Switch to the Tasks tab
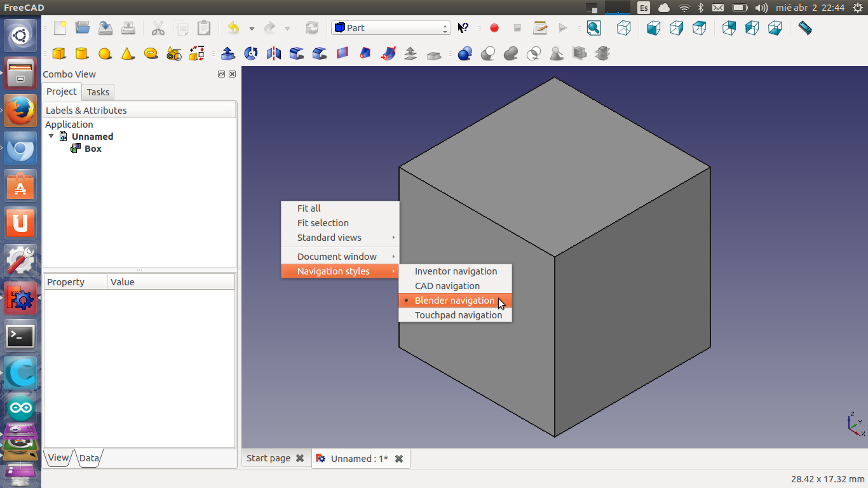The image size is (868, 488). point(98,92)
